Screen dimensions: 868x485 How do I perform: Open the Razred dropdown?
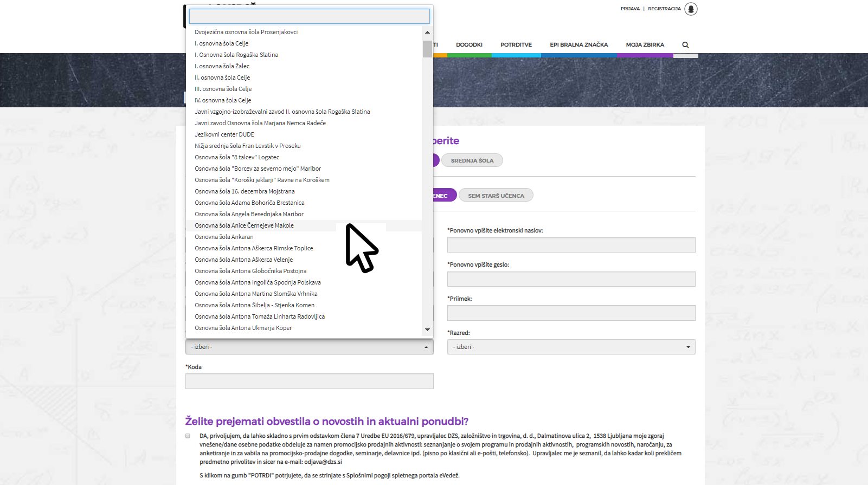[x=571, y=347]
